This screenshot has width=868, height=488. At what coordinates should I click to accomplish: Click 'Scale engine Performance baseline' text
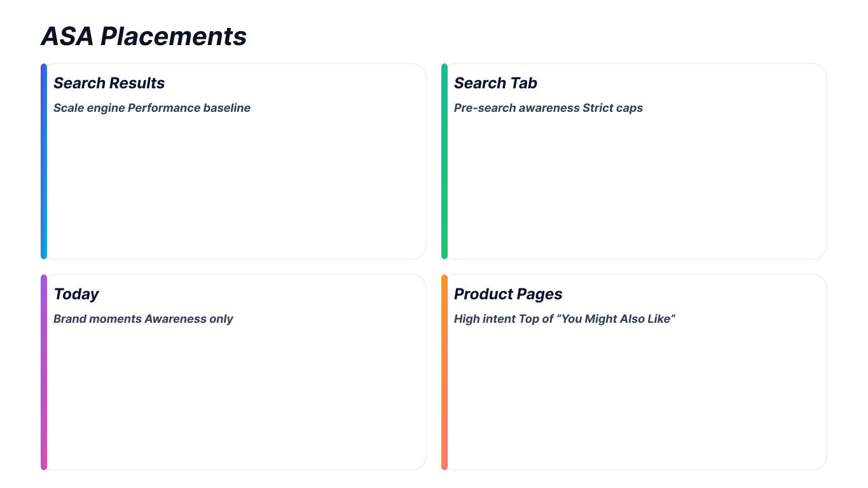(152, 108)
